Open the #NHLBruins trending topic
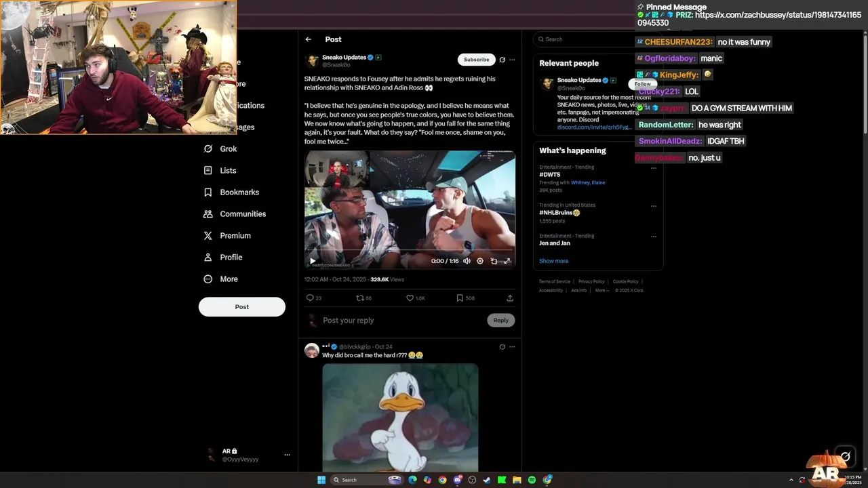 pos(559,213)
